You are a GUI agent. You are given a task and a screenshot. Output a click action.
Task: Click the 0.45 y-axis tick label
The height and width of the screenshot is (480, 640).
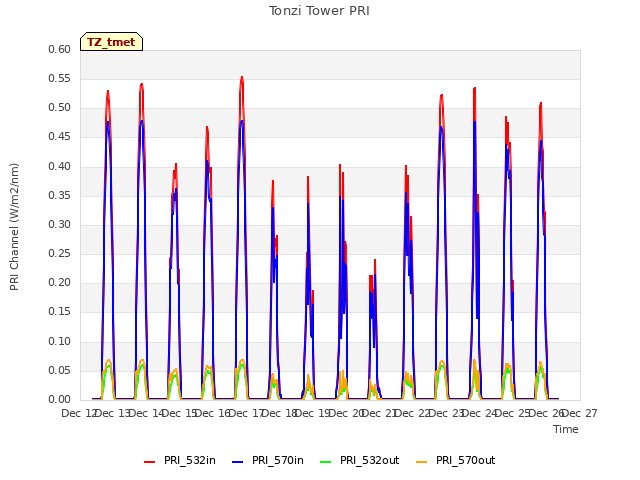click(59, 137)
